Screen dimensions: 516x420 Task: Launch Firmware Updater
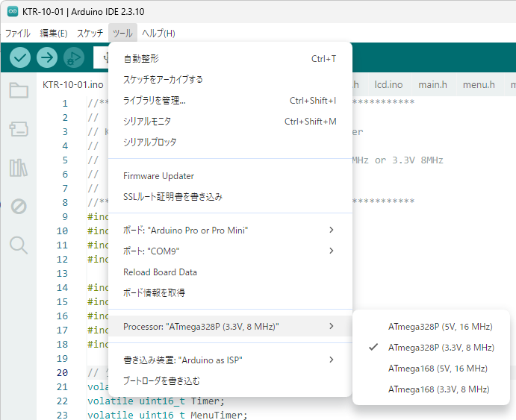pos(230,176)
